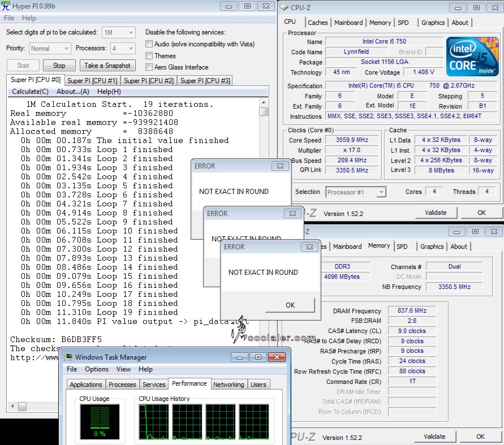Click OK in top CPU-Z window
Screen dimensions: 504x445
click(x=481, y=213)
